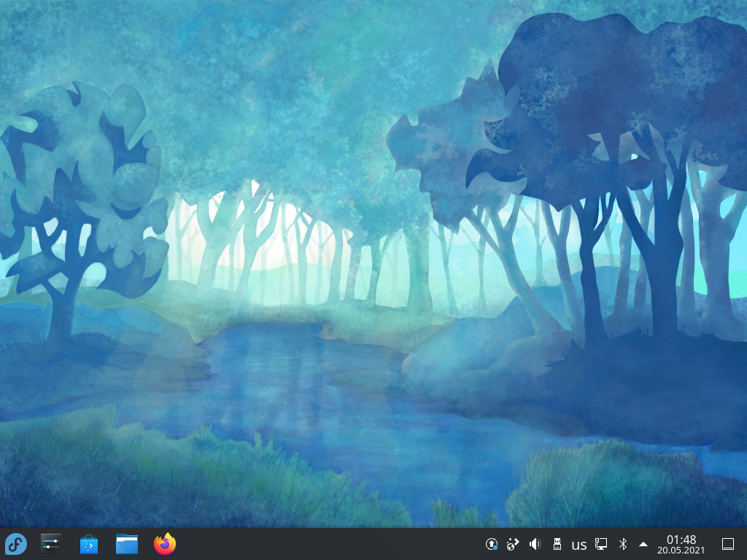Open the audio volume applet

(x=535, y=544)
